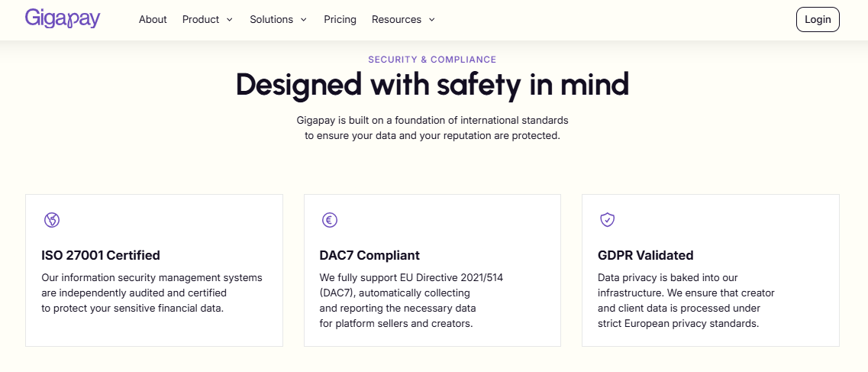Open the Resources menu
This screenshot has height=372, width=868.
[x=403, y=19]
